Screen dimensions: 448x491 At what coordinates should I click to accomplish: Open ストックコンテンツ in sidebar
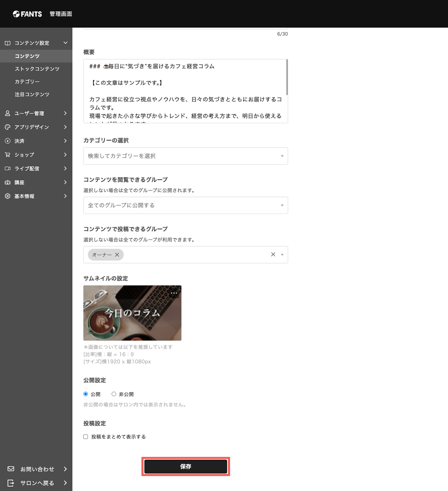37,69
